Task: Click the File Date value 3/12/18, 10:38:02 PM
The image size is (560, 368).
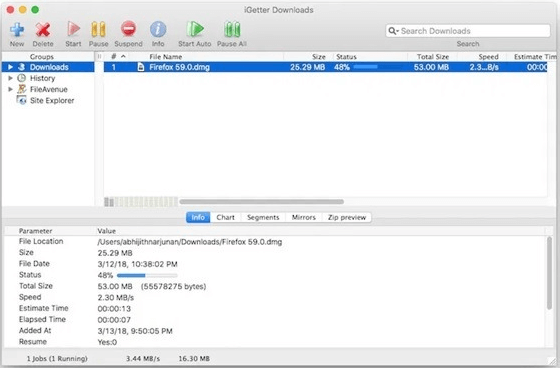Action: [x=138, y=264]
